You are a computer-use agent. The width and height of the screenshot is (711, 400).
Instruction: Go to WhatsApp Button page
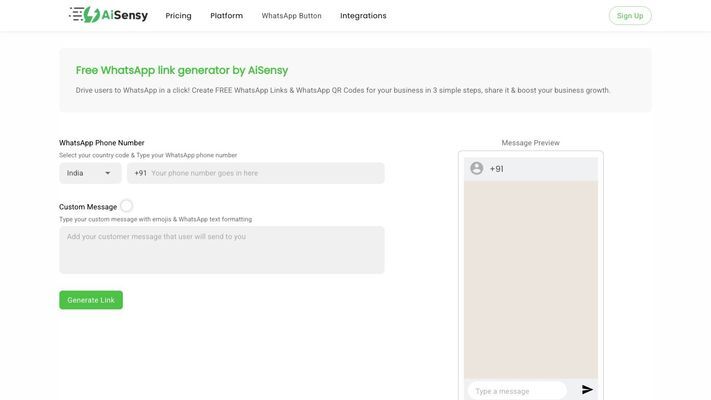point(291,16)
